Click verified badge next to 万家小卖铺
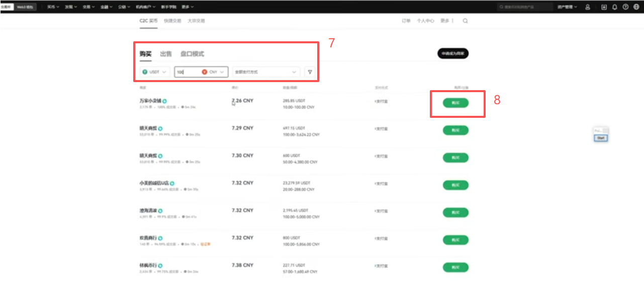Screen dimensions: 644x281 pyautogui.click(x=165, y=101)
